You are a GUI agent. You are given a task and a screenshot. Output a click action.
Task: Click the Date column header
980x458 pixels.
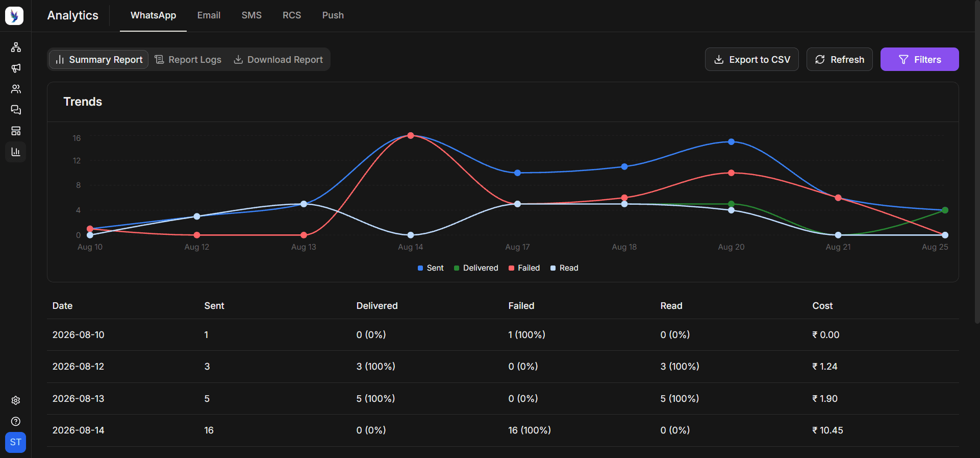pyautogui.click(x=62, y=306)
